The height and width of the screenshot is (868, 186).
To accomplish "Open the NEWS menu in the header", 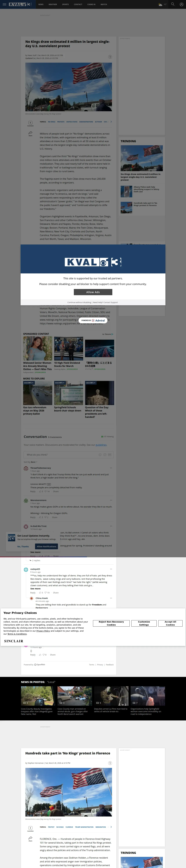I will pos(41,4).
